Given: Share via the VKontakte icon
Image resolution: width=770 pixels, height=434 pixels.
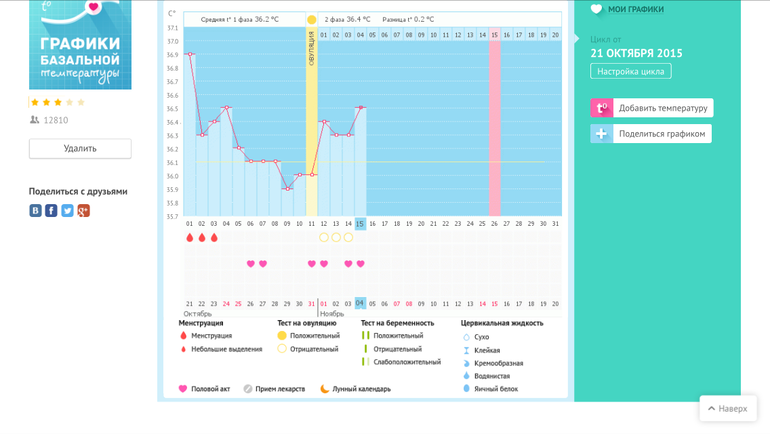Looking at the screenshot, I should (x=36, y=211).
